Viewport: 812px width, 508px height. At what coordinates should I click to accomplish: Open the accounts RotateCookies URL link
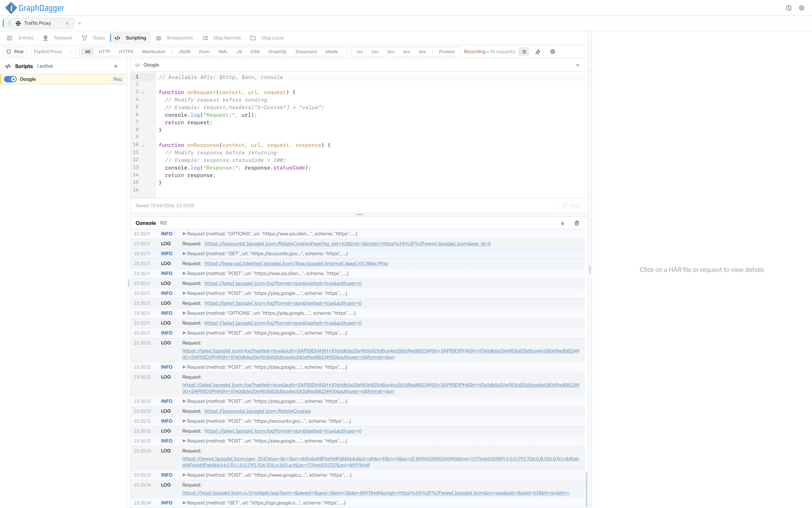[257, 411]
